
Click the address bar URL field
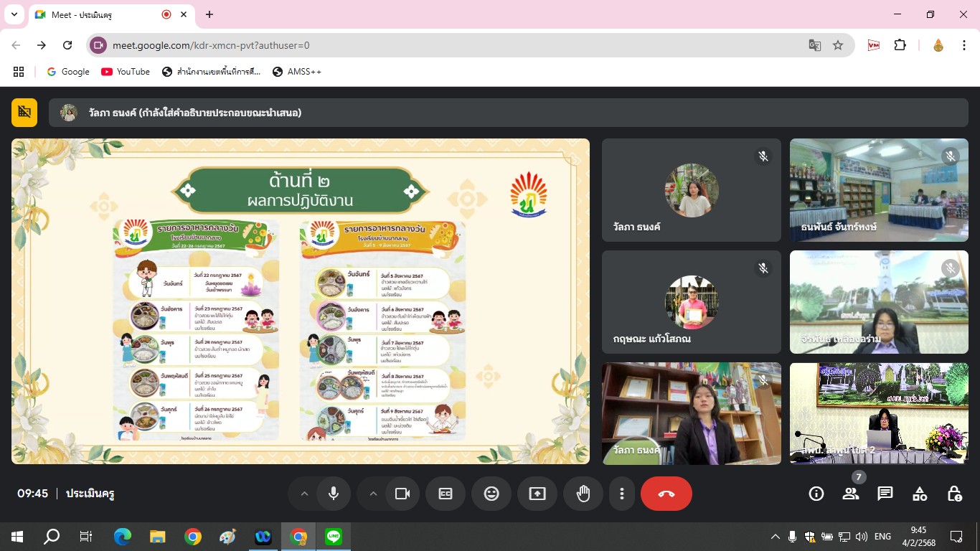coord(430,45)
